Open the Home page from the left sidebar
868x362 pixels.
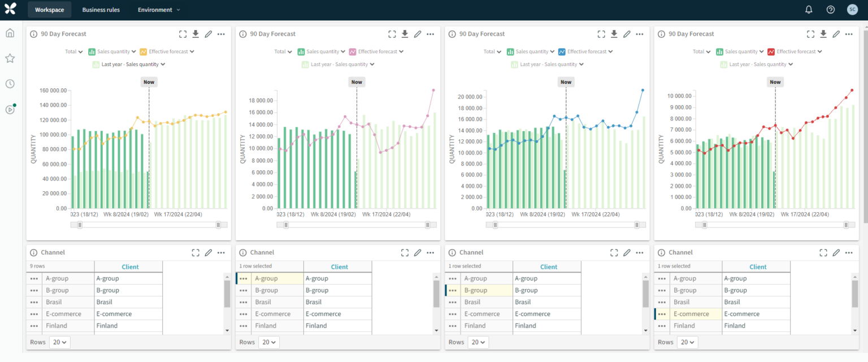(x=9, y=33)
